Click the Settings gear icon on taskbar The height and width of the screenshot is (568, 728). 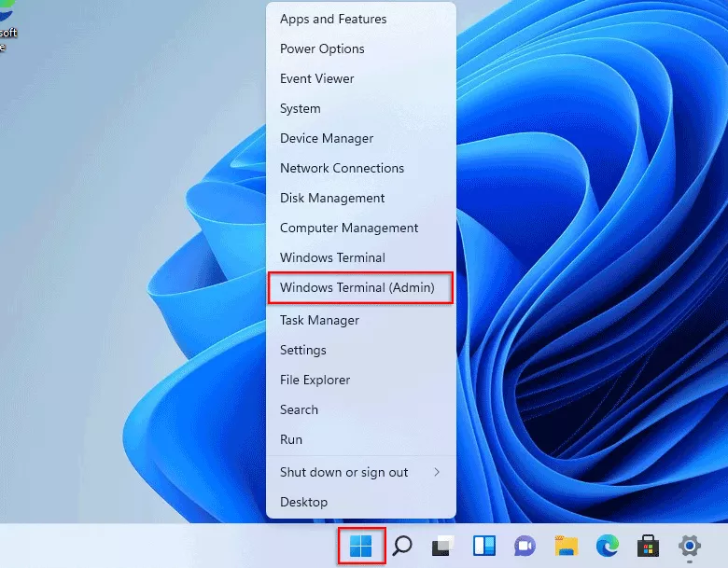pos(690,546)
